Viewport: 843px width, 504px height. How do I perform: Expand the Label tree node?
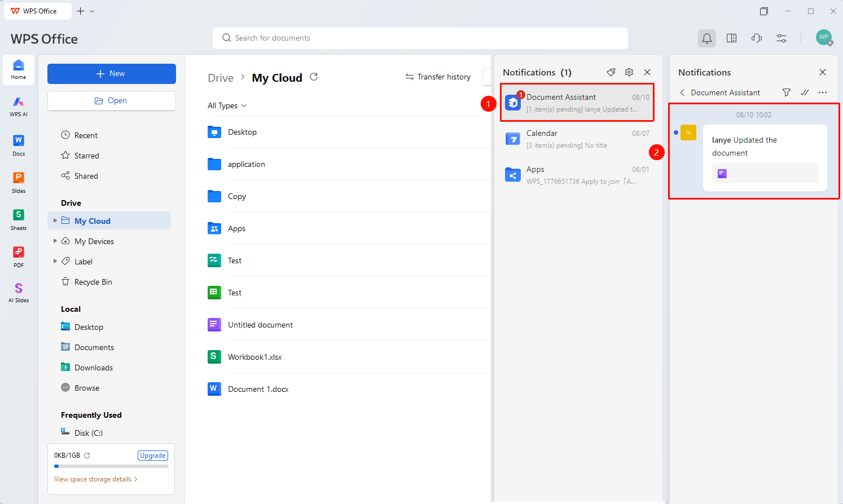(x=55, y=261)
